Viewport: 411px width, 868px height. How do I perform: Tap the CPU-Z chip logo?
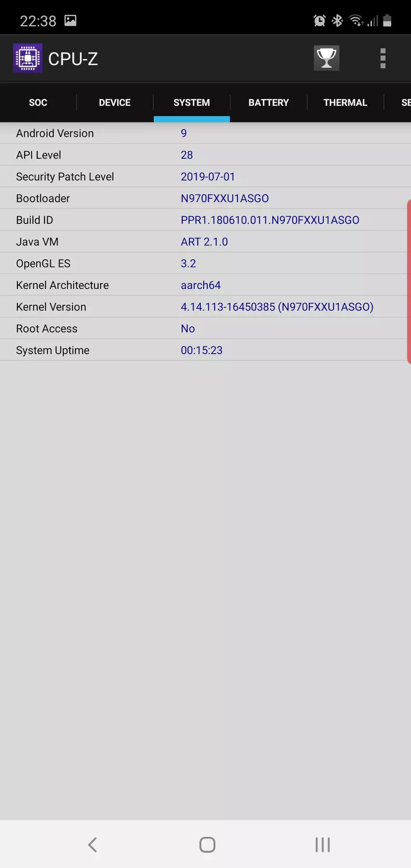click(x=28, y=59)
